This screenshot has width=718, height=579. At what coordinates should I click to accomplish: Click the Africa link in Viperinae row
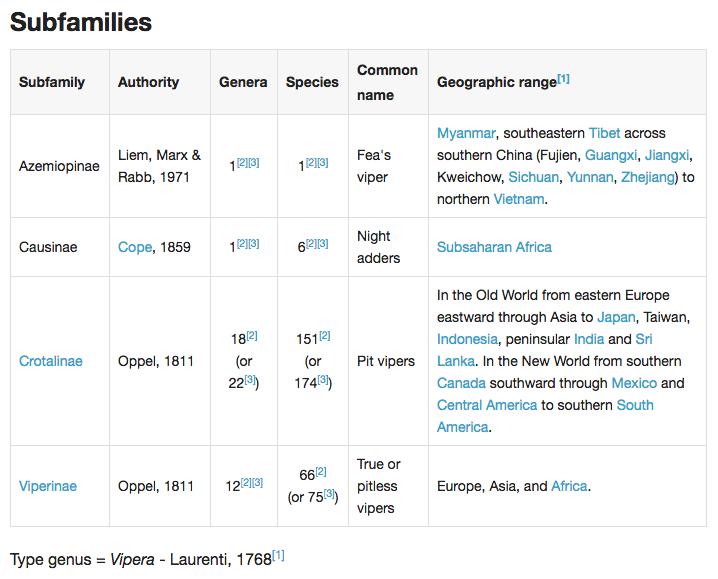[569, 486]
